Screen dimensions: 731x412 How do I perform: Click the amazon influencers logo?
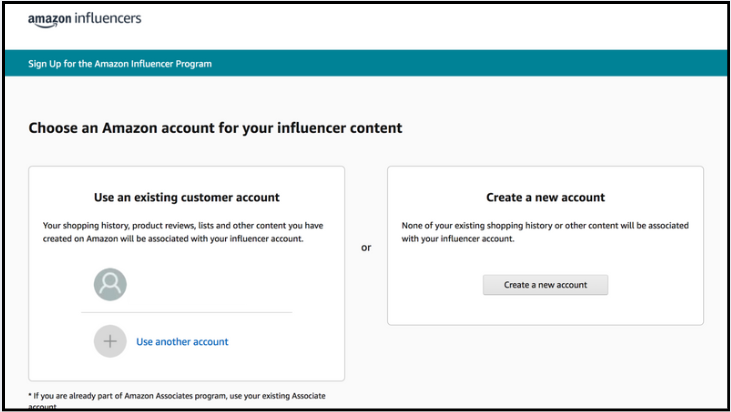(x=84, y=20)
